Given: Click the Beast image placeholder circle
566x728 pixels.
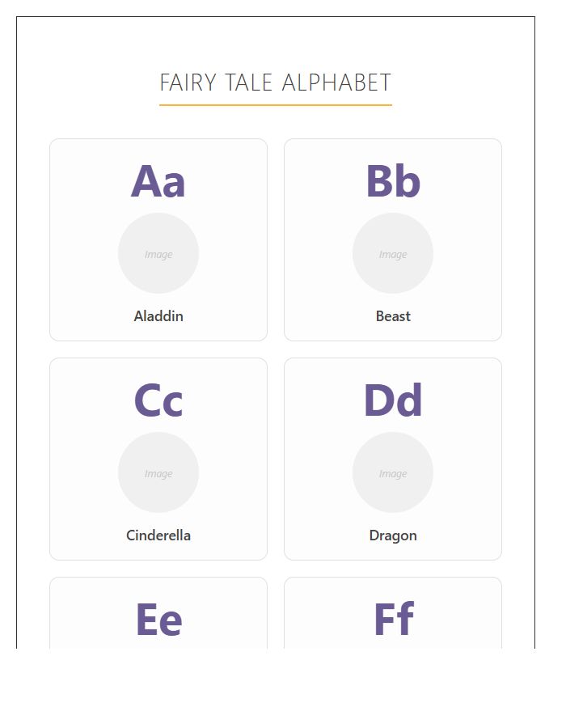Looking at the screenshot, I should coord(393,253).
